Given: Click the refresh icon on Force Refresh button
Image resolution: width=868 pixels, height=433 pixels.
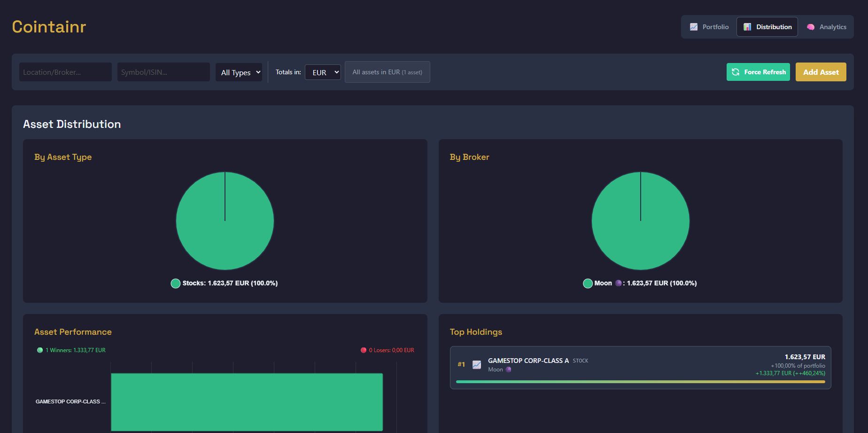Looking at the screenshot, I should [x=736, y=72].
